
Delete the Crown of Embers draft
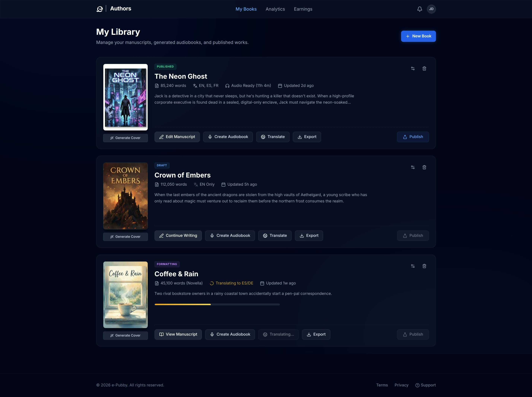click(x=425, y=167)
